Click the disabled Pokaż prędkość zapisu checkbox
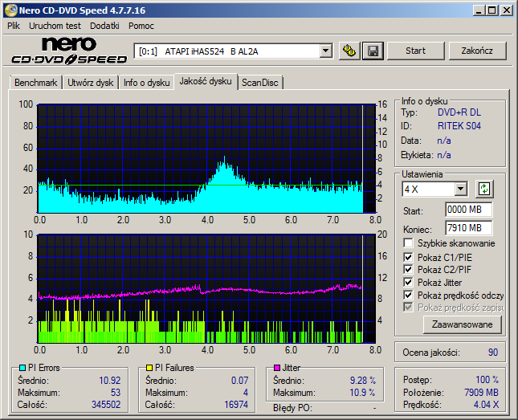 point(408,308)
